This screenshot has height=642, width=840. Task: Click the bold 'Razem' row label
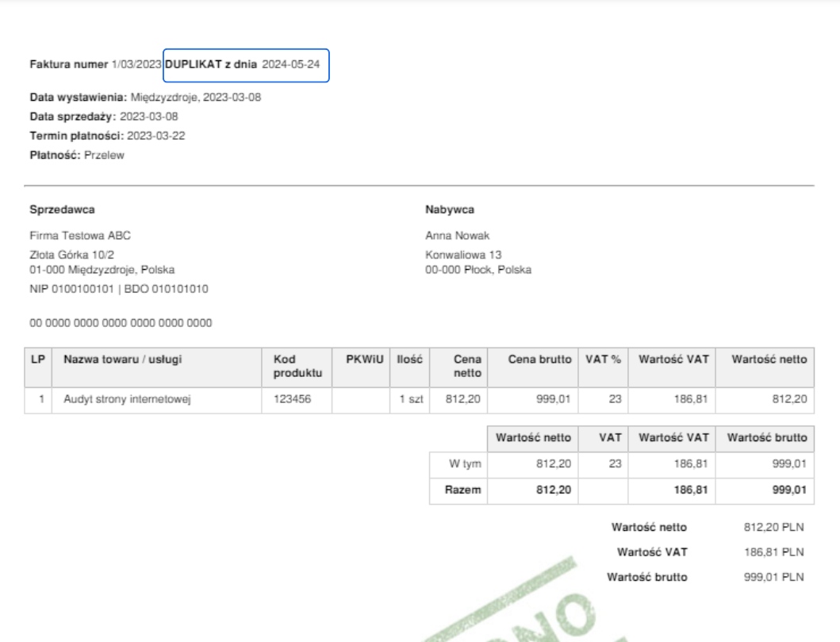pos(463,490)
